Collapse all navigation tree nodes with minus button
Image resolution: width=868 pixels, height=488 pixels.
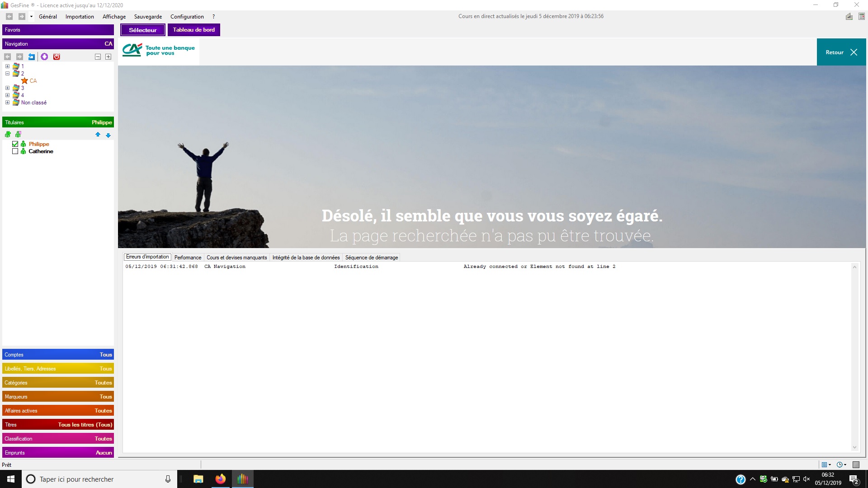(x=98, y=56)
